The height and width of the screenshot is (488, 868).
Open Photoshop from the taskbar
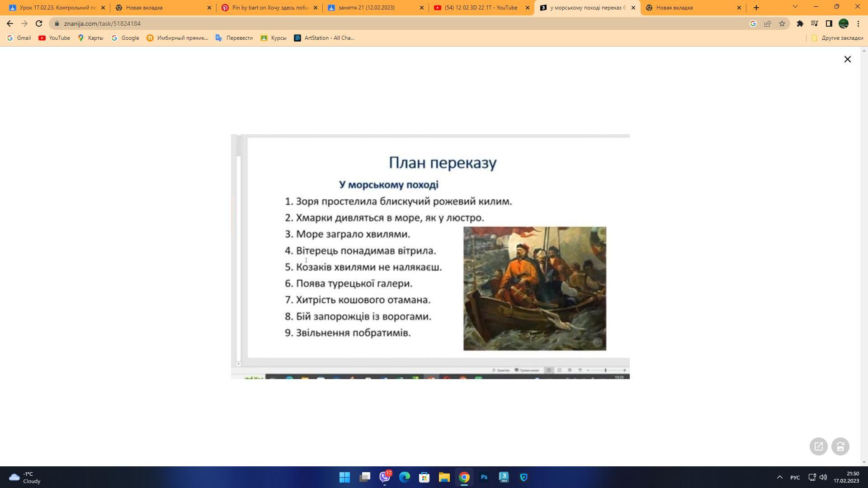pyautogui.click(x=484, y=477)
